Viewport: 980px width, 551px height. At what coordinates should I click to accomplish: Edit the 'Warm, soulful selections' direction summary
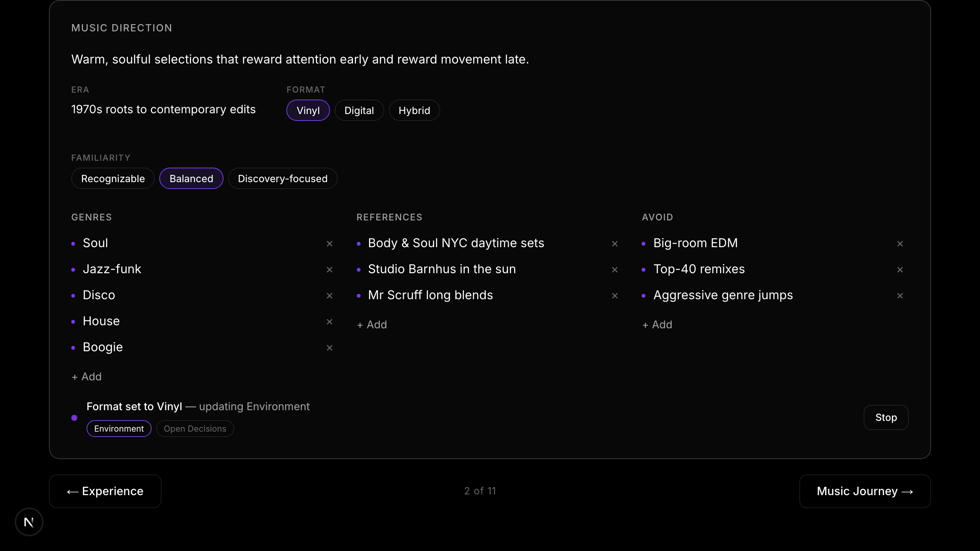click(x=300, y=59)
